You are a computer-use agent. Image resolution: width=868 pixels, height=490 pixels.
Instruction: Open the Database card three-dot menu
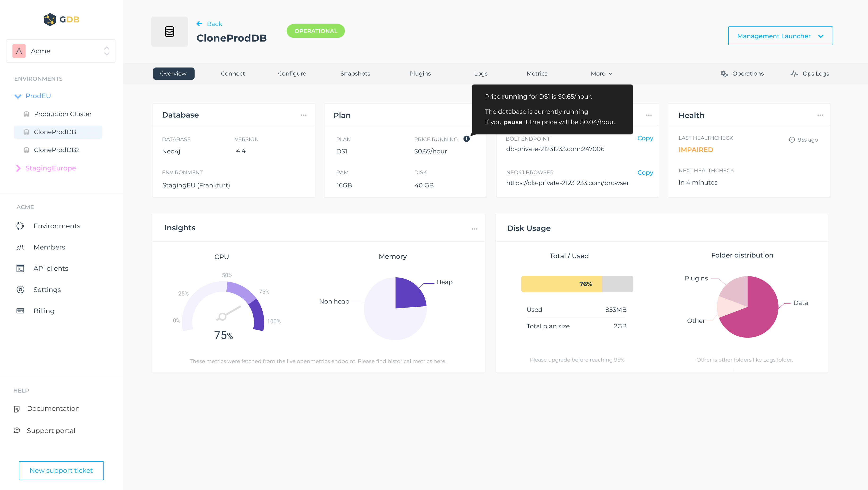coord(304,115)
